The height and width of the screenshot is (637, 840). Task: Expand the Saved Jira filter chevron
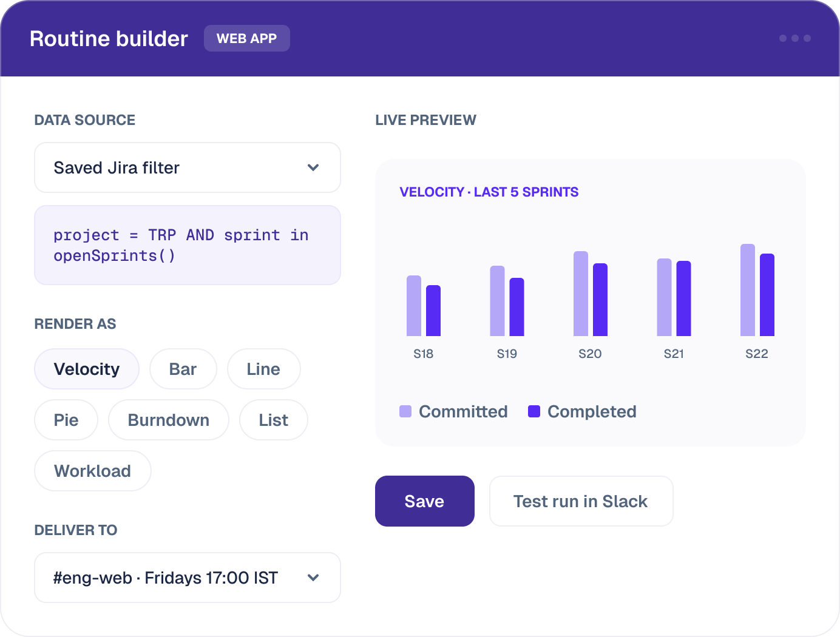[x=313, y=167]
